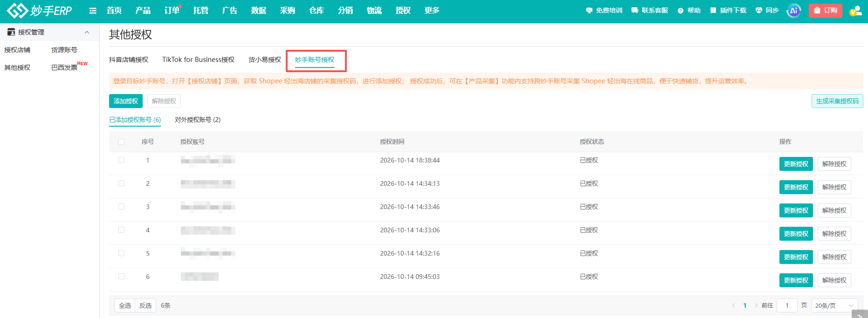Toggle the hamburger menu icon
This screenshot has height=318, width=868.
tap(93, 11)
